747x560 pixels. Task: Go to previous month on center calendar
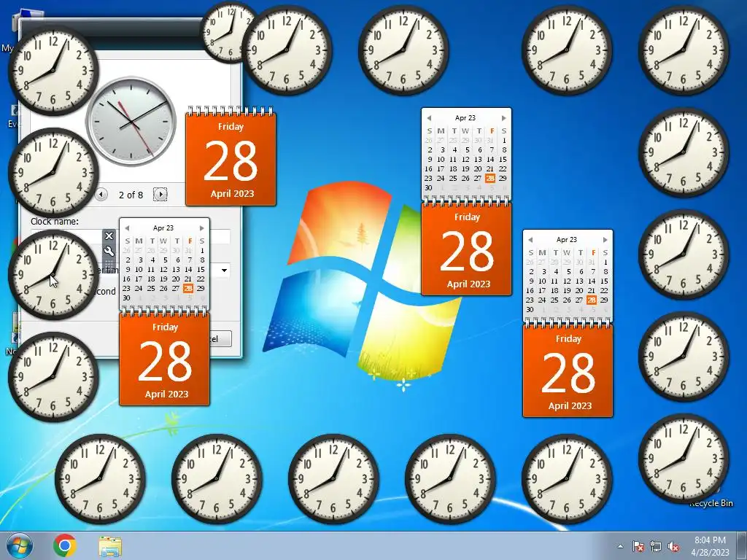click(429, 117)
